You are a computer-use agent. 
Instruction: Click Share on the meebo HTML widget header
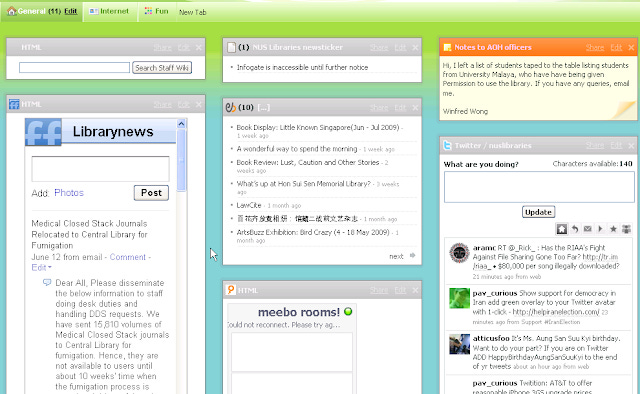tap(379, 290)
